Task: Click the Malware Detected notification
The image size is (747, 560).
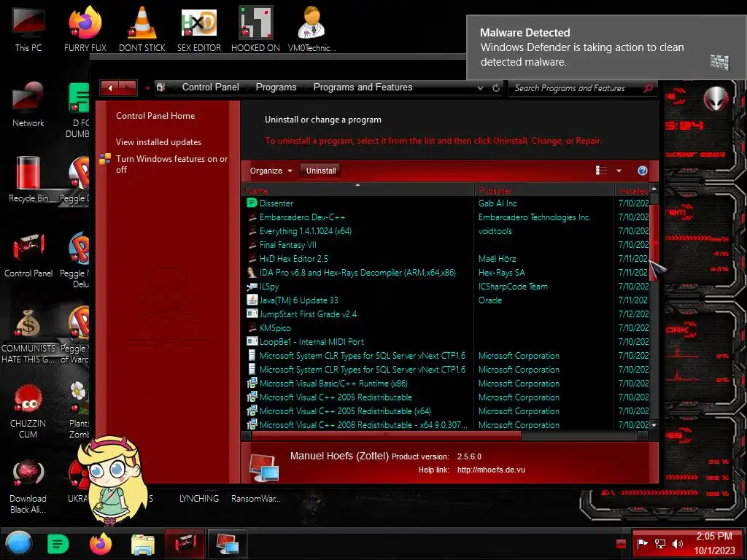Action: pyautogui.click(x=606, y=47)
